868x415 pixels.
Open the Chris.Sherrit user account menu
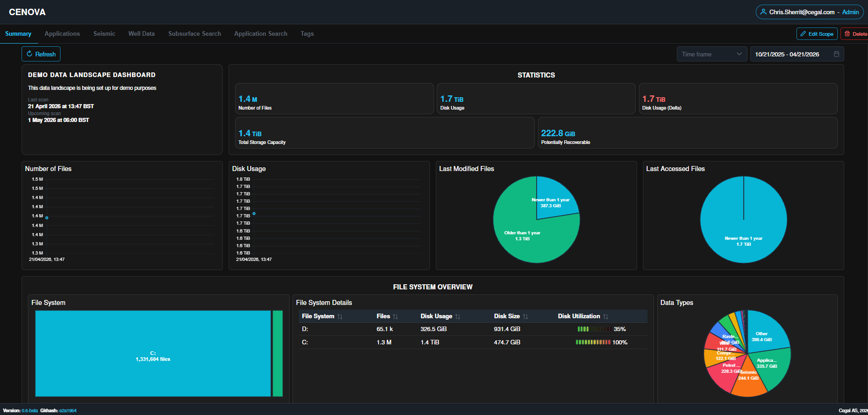pos(809,12)
